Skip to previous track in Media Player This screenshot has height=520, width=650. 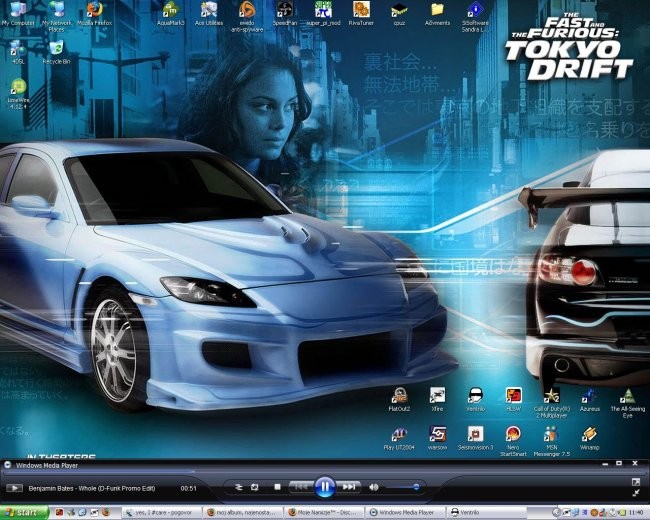point(301,487)
